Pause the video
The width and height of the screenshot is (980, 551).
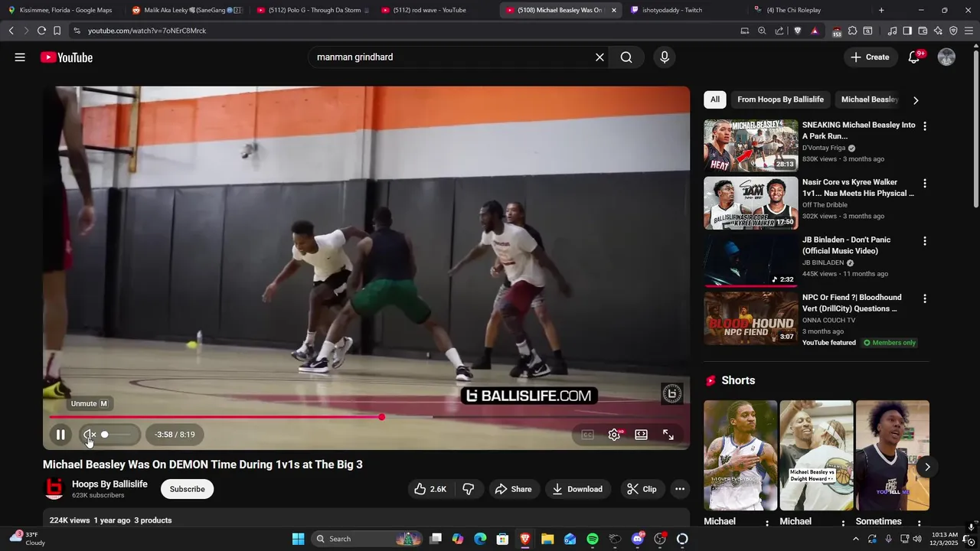tap(60, 435)
